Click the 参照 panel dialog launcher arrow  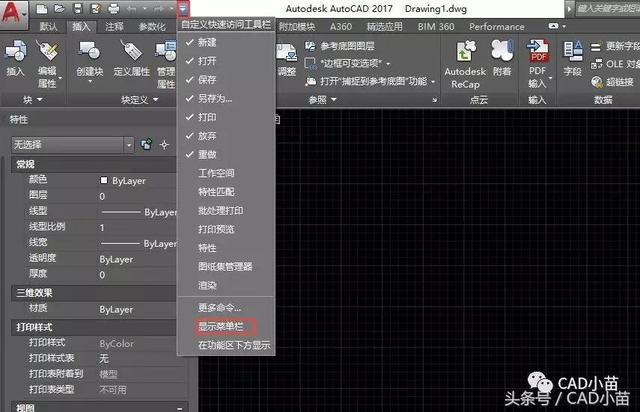[x=435, y=100]
